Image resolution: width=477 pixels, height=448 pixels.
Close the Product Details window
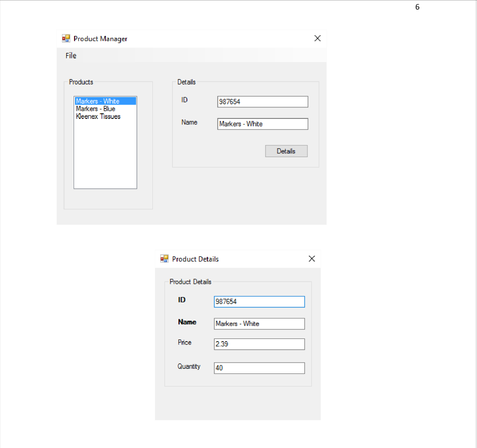[x=311, y=258]
